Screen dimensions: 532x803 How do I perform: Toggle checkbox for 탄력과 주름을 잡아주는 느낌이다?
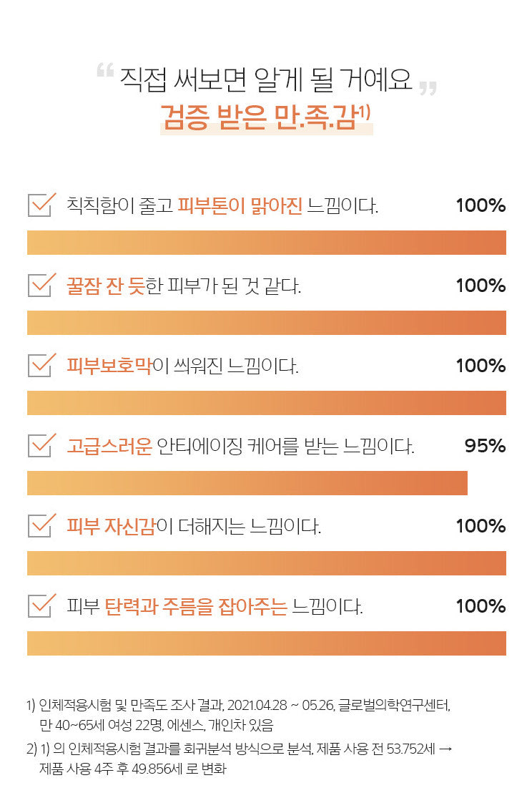[39, 605]
